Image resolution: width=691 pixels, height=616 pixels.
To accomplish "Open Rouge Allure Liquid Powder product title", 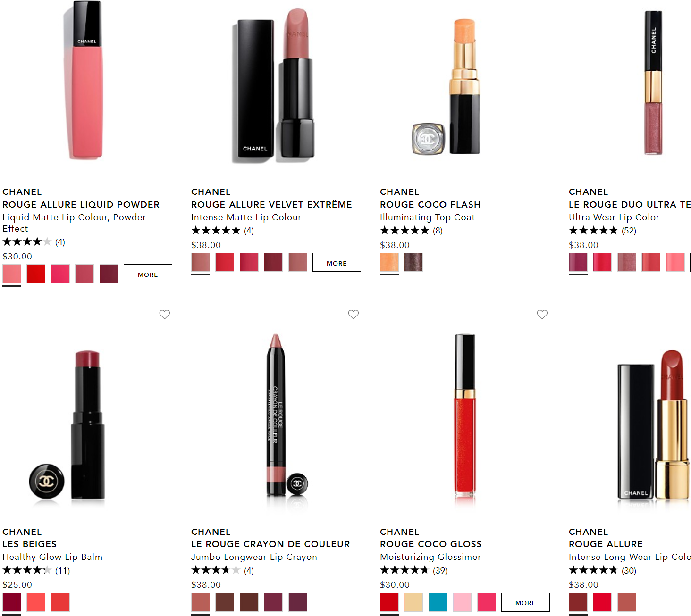I will click(81, 204).
